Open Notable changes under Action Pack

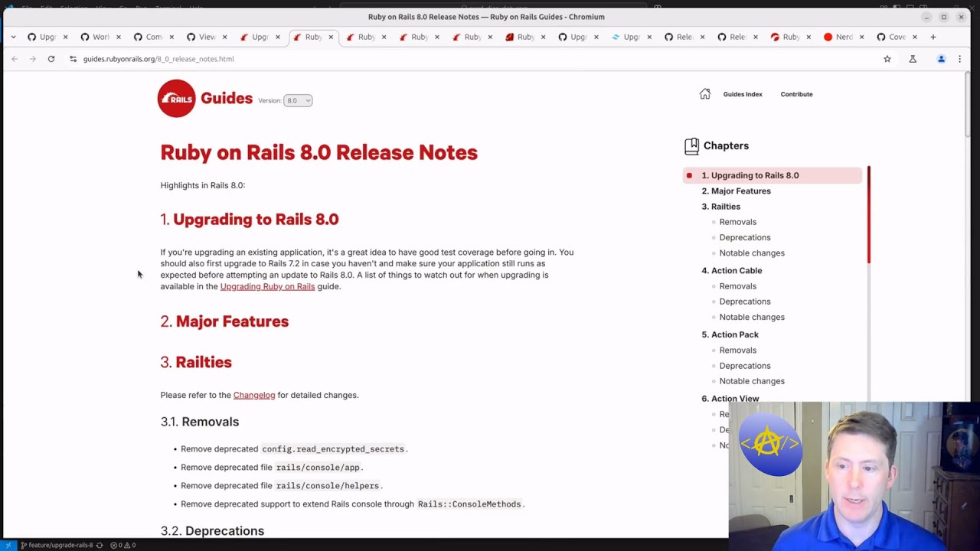coord(752,381)
